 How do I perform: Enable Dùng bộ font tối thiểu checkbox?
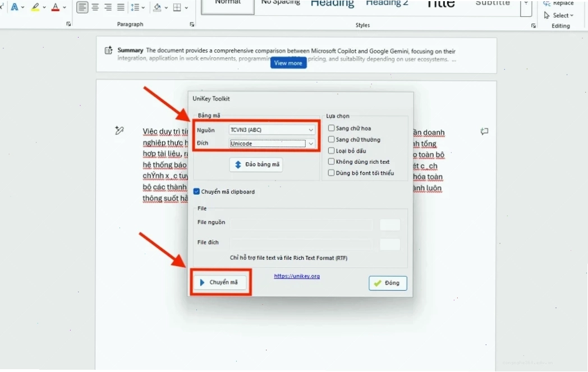click(331, 172)
